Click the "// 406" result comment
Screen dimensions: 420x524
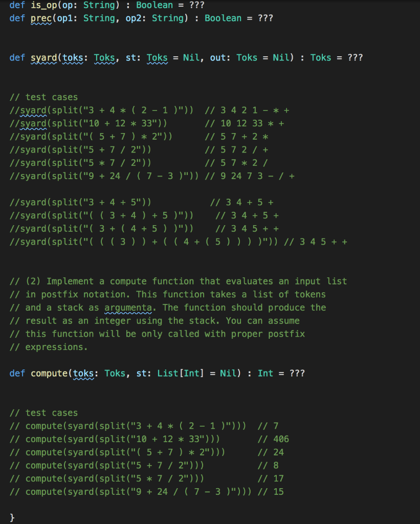274,439
